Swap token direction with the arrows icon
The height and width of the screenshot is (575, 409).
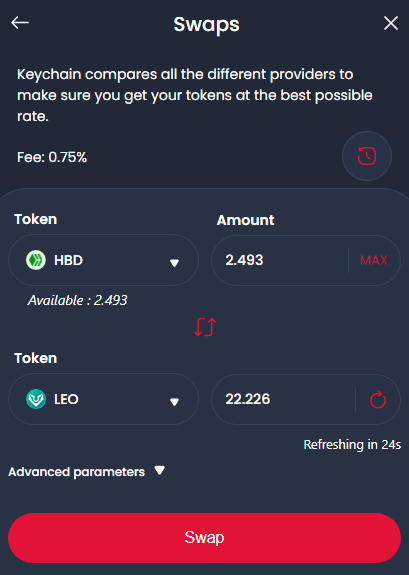205,327
